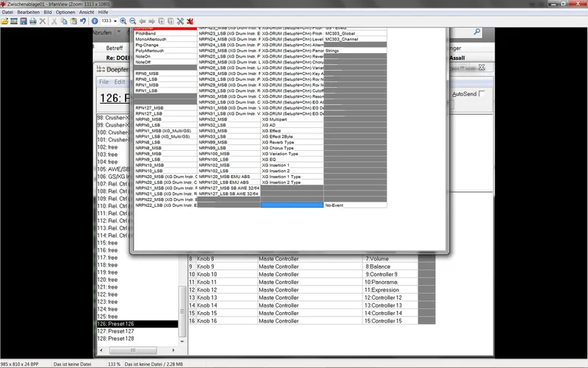Enable the AutoSend checkbox
Image resolution: width=588 pixels, height=368 pixels.
483,94
